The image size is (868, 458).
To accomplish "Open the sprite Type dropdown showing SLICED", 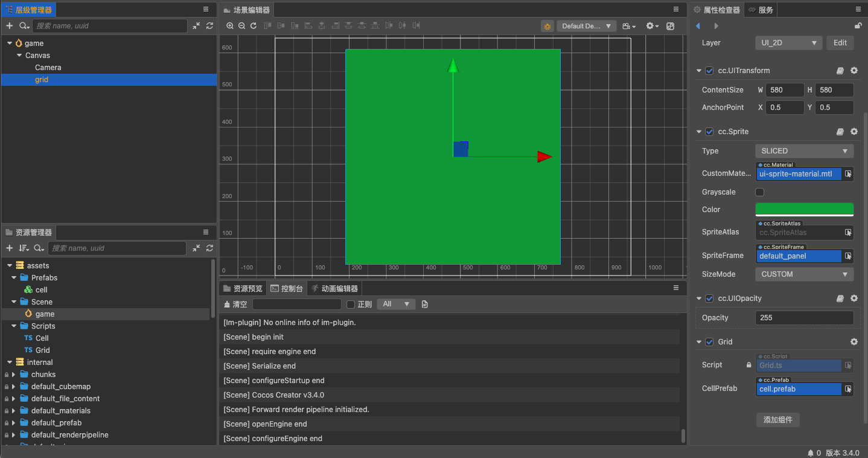I will click(x=804, y=151).
